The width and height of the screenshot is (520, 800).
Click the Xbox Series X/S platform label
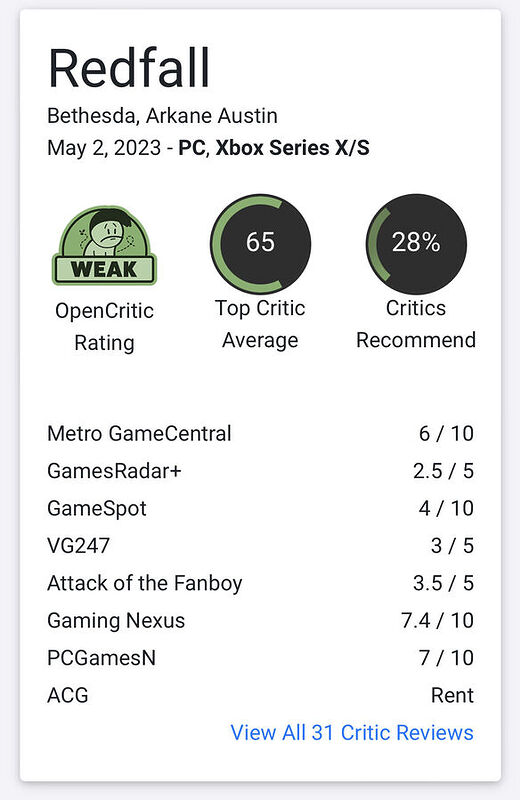292,148
